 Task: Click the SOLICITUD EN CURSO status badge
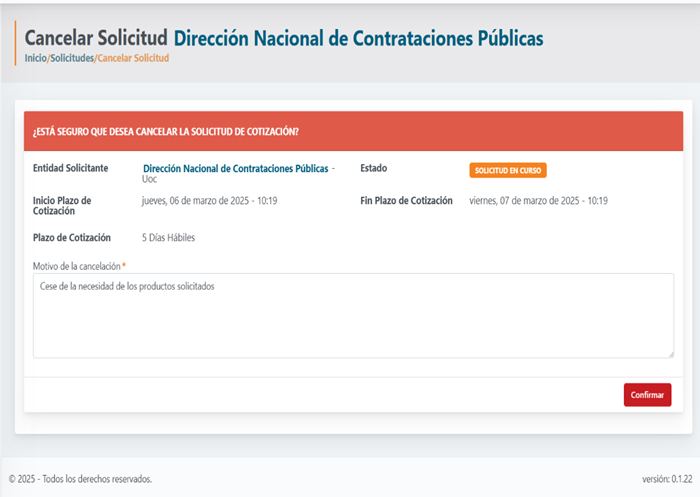tap(508, 171)
